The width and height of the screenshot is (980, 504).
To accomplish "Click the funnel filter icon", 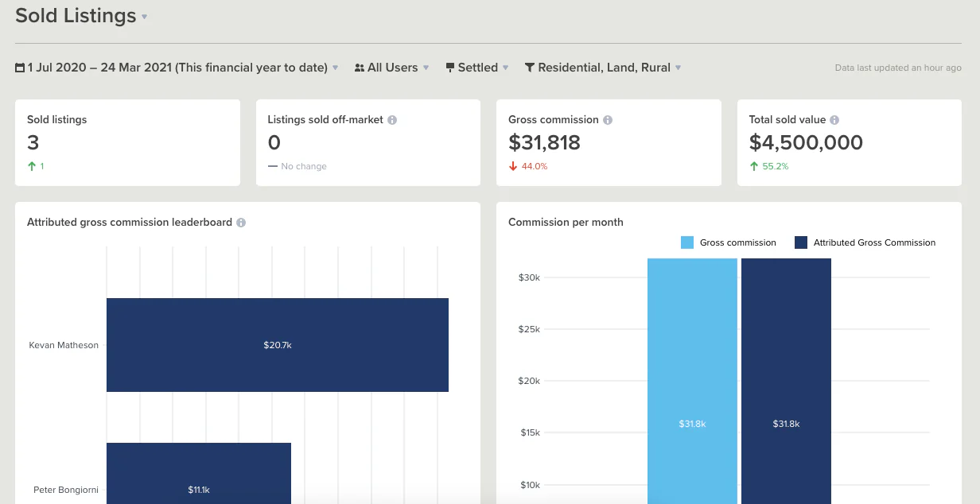I will tap(530, 68).
